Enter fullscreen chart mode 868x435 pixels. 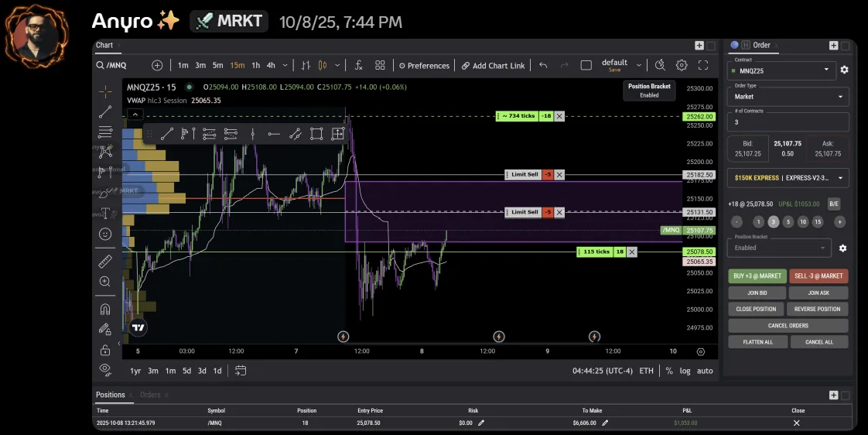703,65
